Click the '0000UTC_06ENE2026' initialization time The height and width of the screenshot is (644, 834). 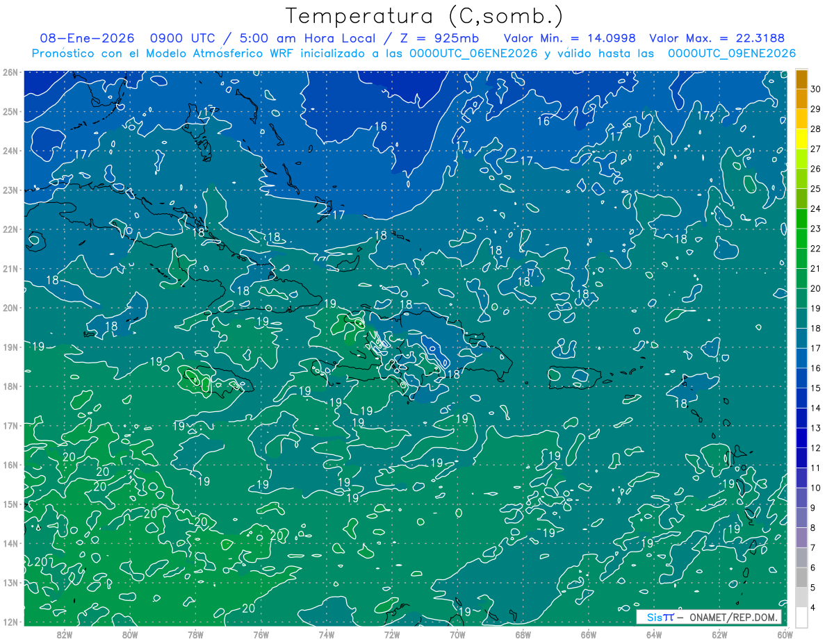[x=473, y=53]
